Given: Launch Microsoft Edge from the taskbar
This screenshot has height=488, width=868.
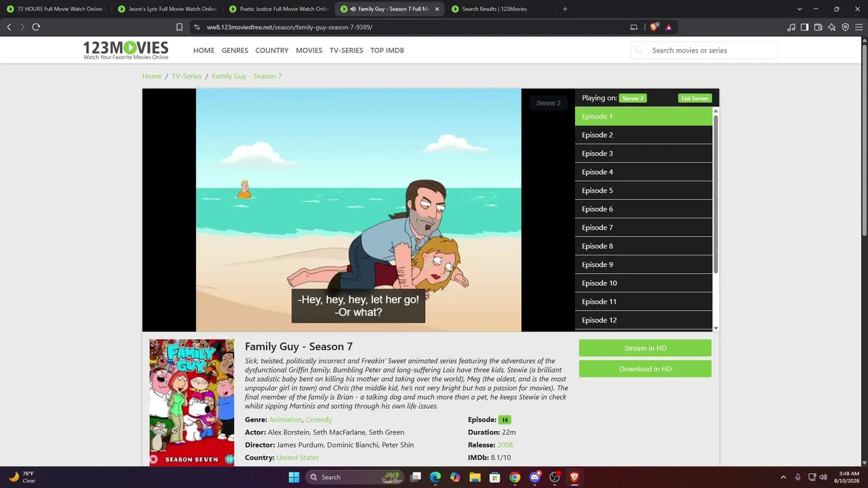Looking at the screenshot, I should 435,477.
